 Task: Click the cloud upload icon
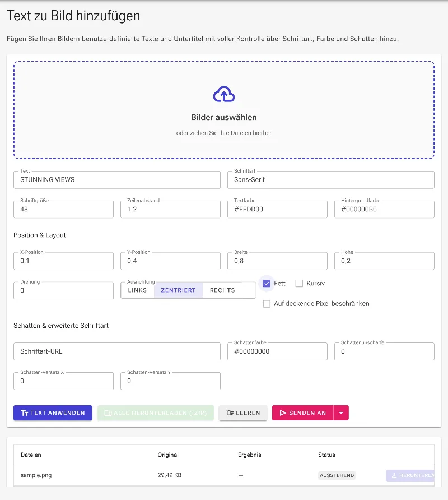[x=223, y=94]
